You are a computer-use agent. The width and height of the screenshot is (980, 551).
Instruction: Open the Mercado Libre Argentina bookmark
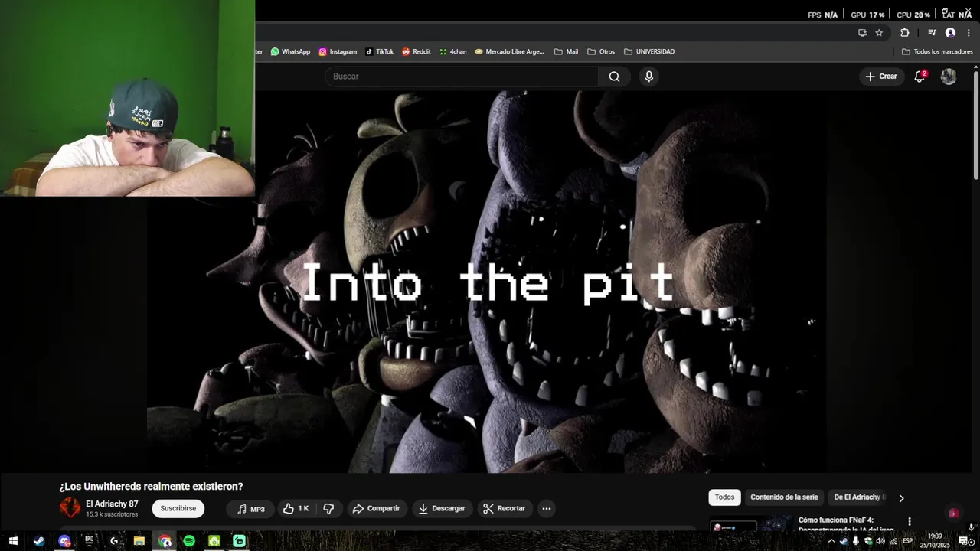509,52
